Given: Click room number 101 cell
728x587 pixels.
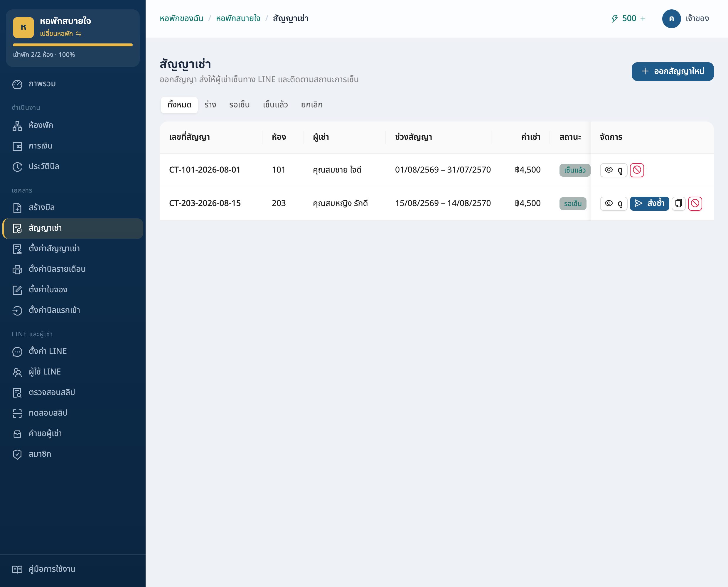Looking at the screenshot, I should click(x=278, y=170).
